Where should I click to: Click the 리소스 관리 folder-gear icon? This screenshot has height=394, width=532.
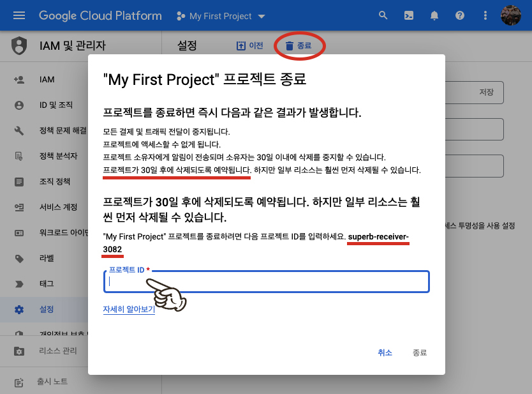[19, 351]
